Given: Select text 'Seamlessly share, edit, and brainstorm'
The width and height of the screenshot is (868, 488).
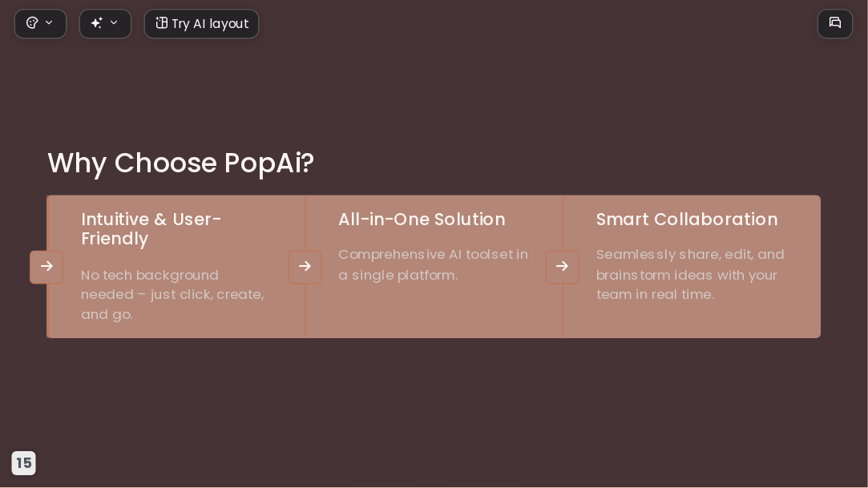Looking at the screenshot, I should coord(690,264).
